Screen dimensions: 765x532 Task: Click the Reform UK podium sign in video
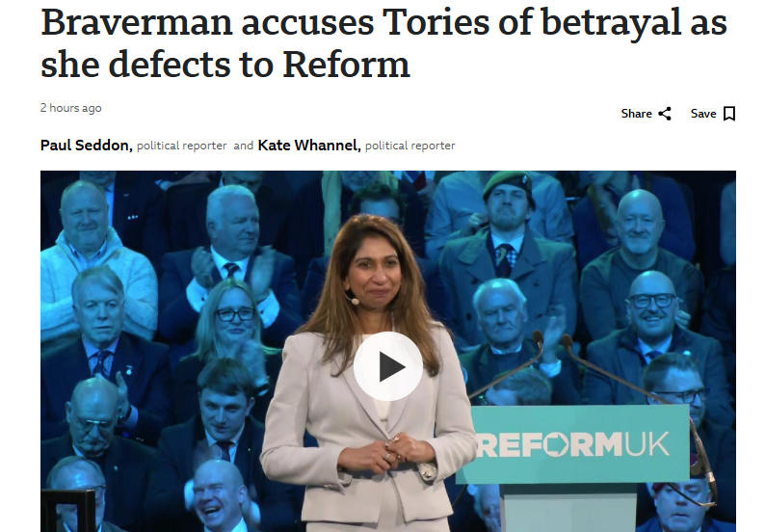[x=572, y=444]
